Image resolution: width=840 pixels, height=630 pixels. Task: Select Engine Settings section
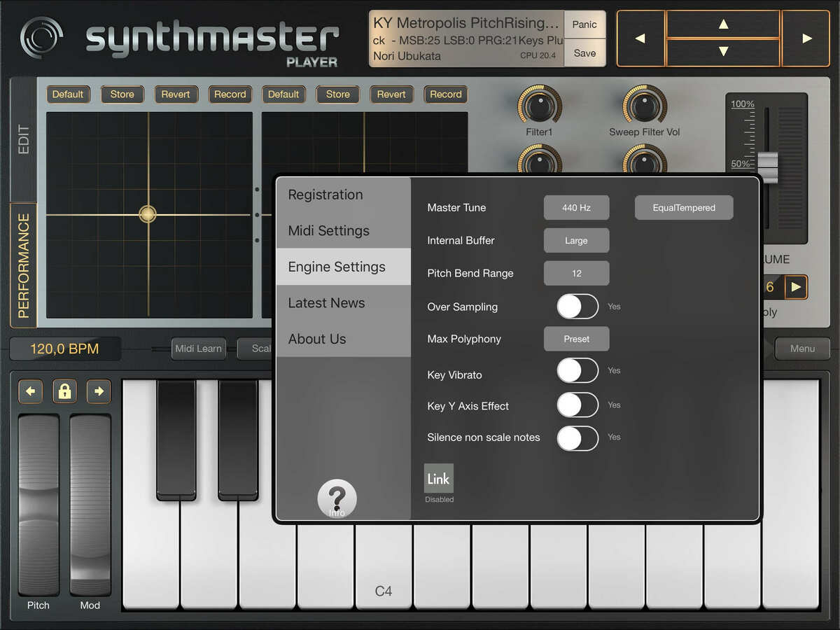pyautogui.click(x=343, y=267)
